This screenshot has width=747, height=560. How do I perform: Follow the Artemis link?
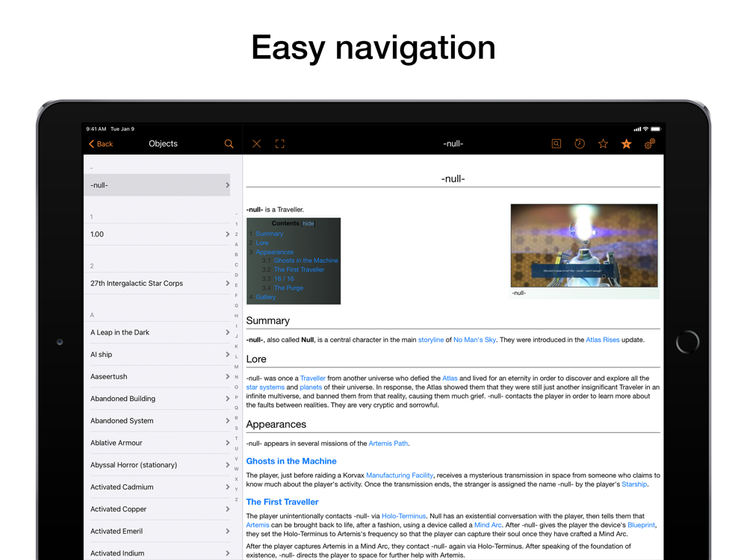point(257,525)
